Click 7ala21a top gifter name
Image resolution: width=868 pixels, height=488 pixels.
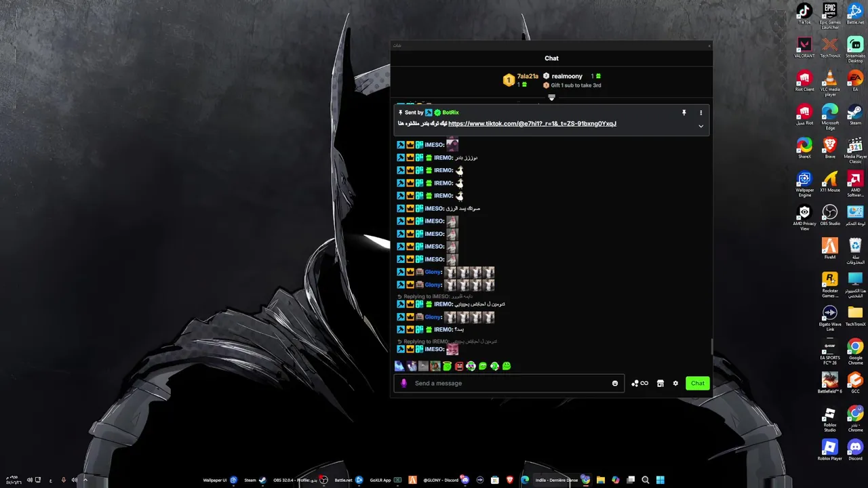tap(528, 76)
